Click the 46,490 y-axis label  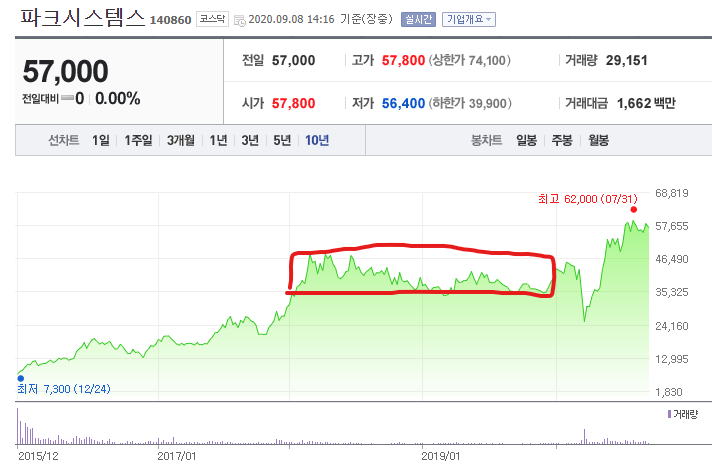pyautogui.click(x=672, y=259)
